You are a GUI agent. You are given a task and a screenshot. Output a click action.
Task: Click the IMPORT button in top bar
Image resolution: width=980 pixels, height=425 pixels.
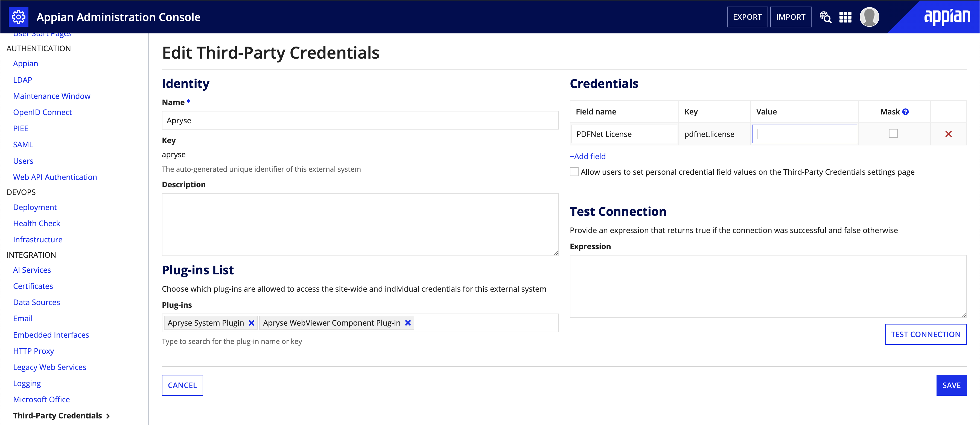pos(790,17)
